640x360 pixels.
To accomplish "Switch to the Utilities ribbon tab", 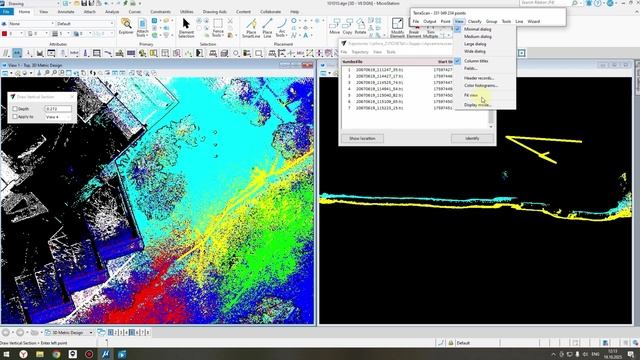I will pyautogui.click(x=187, y=12).
